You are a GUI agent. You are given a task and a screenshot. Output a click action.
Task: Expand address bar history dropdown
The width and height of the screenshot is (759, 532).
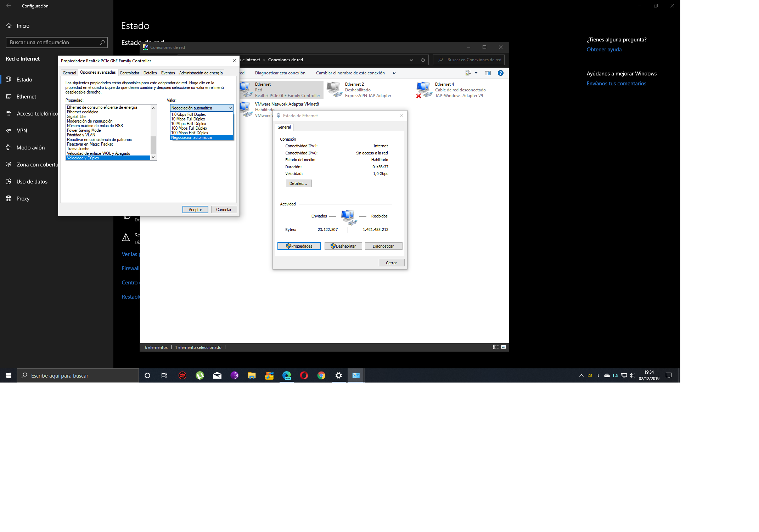pos(411,60)
